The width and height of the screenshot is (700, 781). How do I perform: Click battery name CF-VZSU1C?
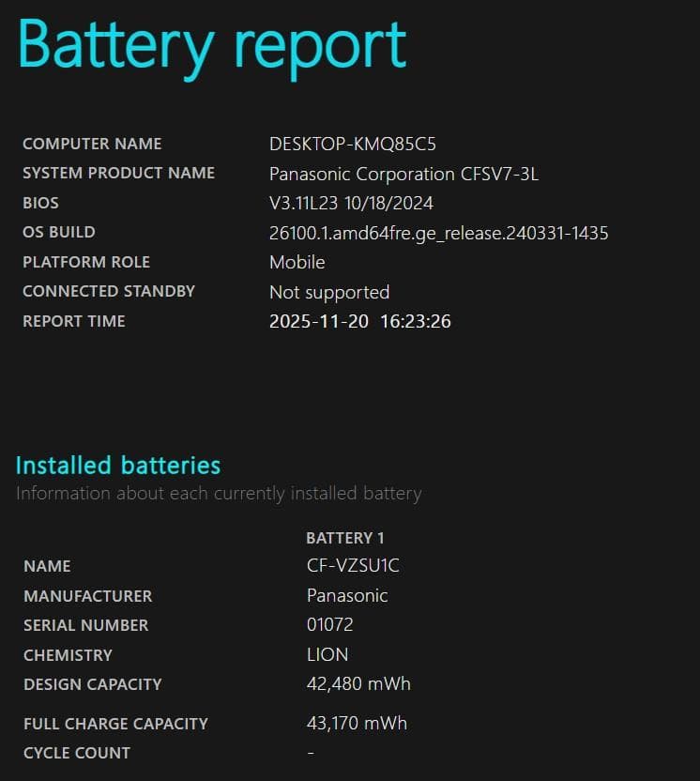tap(354, 566)
